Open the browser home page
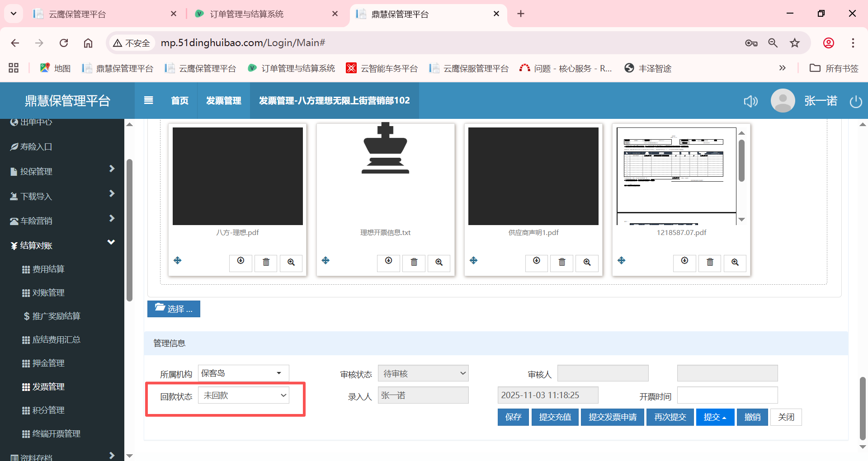 click(x=88, y=43)
